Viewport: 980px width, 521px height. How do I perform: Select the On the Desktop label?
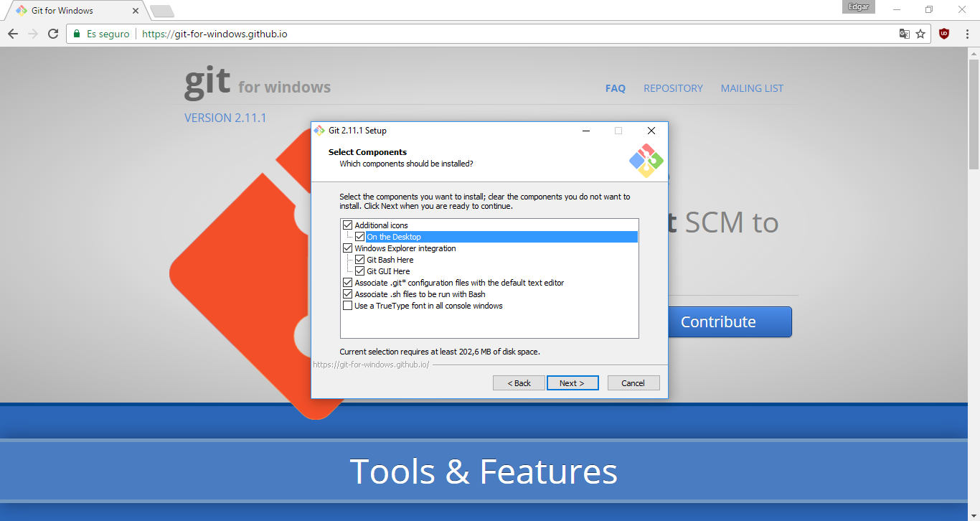point(394,237)
